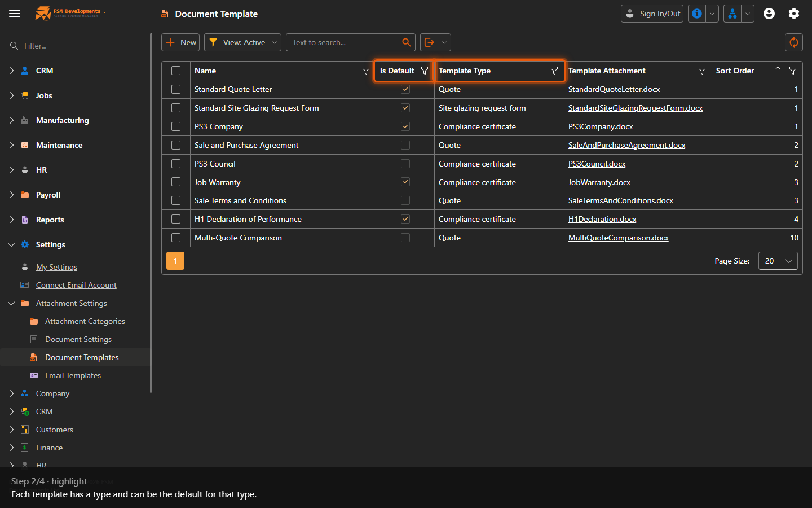Image resolution: width=812 pixels, height=508 pixels.
Task: Click the Maintenance module icon
Action: [25, 145]
